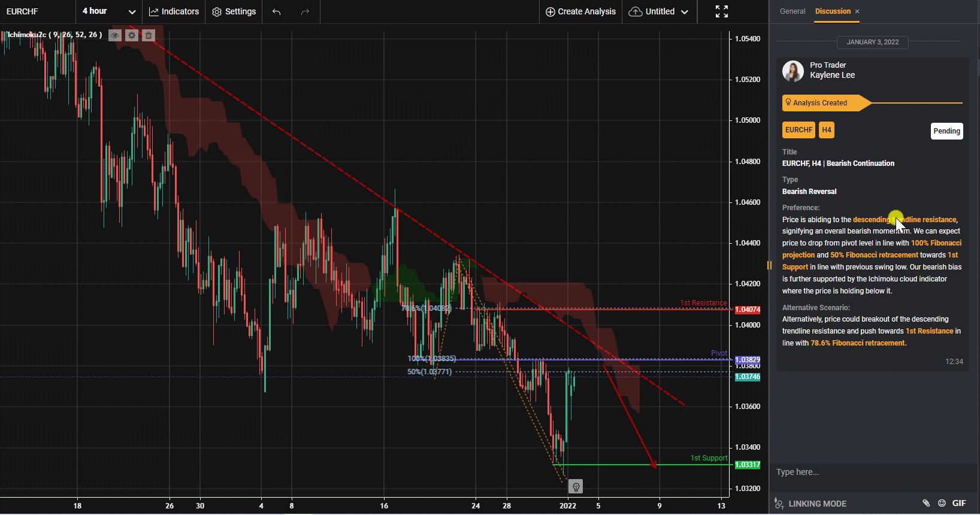Enter fullscreen chart mode
This screenshot has width=980, height=515.
(722, 11)
